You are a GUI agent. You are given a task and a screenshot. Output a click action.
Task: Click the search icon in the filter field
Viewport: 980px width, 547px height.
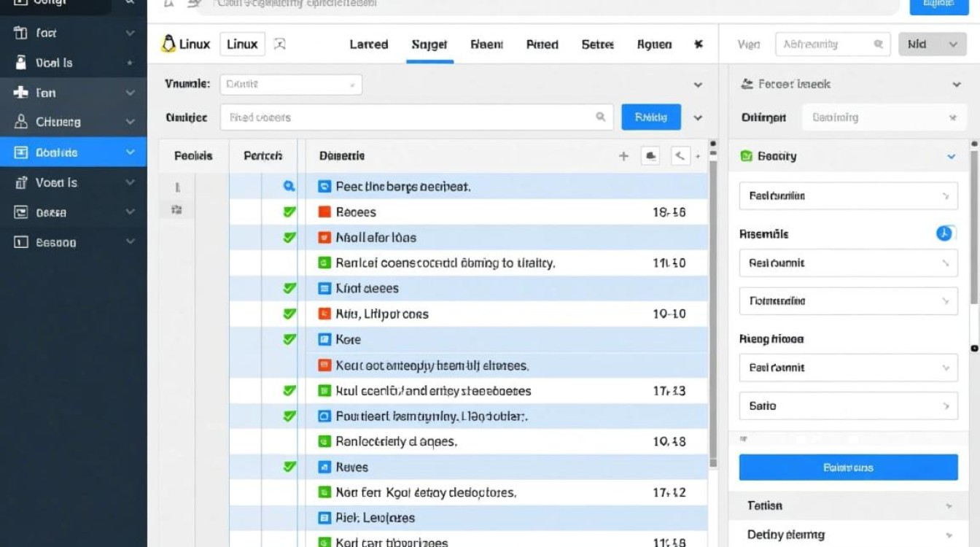pos(601,117)
